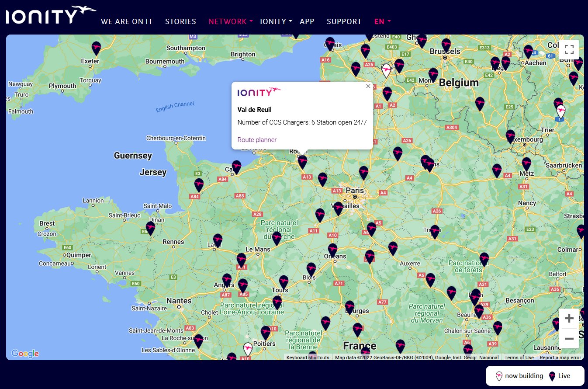The height and width of the screenshot is (389, 588).
Task: Select the charger pin on A84 road
Action: click(x=199, y=184)
